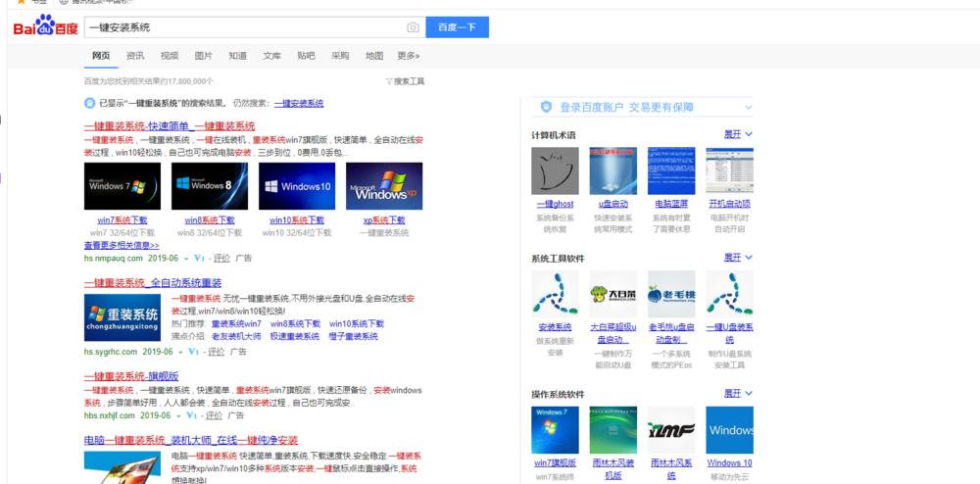
Task: Open 老友装机大师 link
Action: click(x=236, y=337)
